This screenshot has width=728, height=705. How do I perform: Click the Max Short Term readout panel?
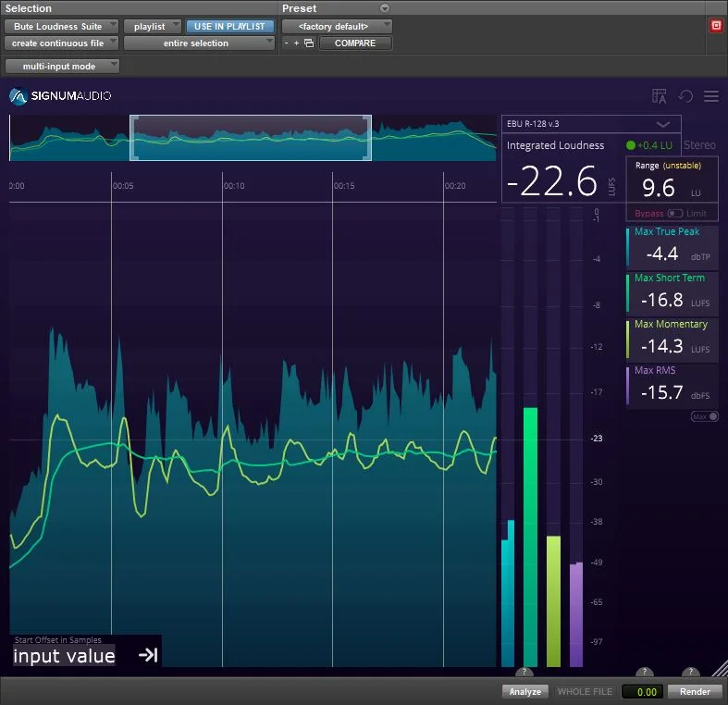point(672,293)
